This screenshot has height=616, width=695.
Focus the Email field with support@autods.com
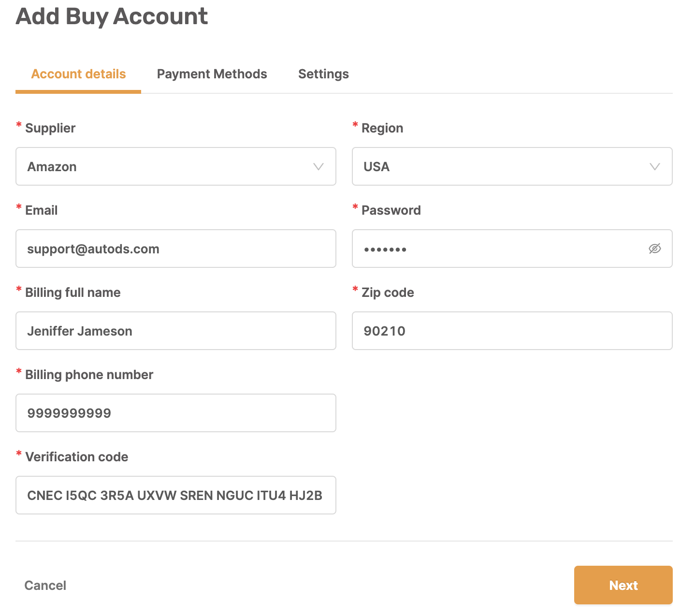click(x=176, y=249)
